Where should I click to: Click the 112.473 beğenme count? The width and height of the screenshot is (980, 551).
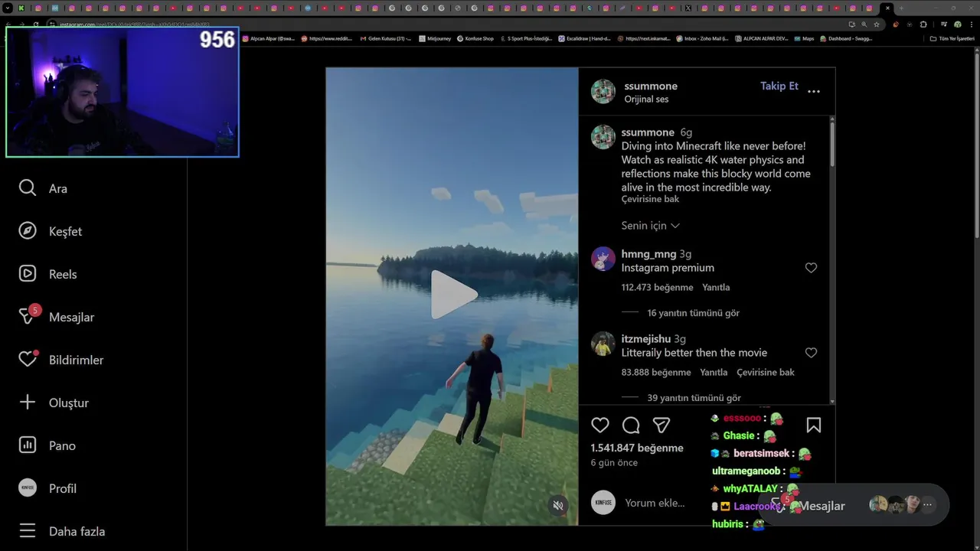(657, 288)
